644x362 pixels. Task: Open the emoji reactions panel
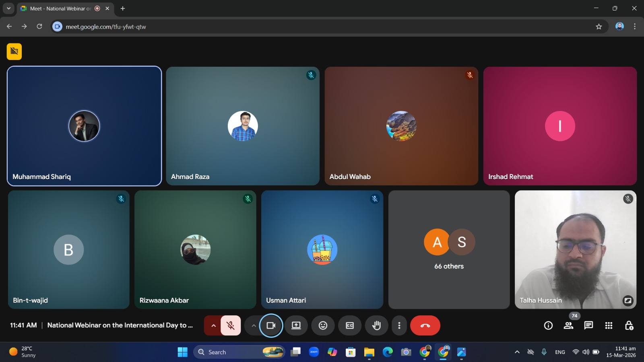click(323, 325)
